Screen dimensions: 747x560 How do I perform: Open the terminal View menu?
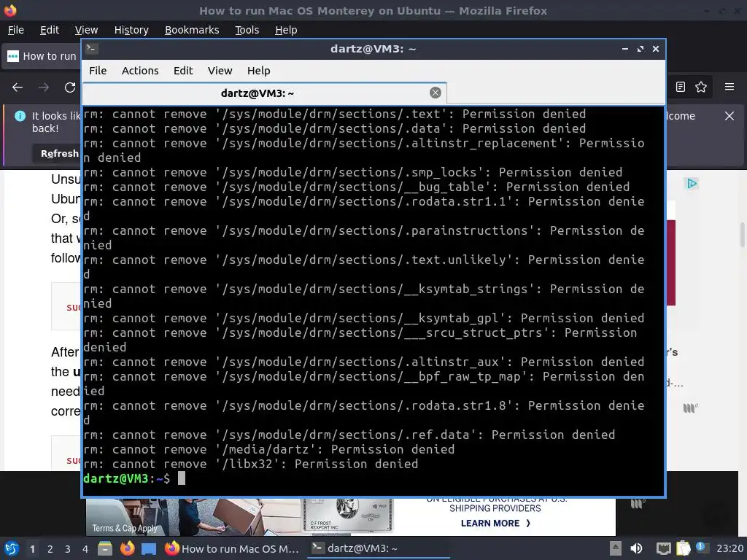point(220,71)
